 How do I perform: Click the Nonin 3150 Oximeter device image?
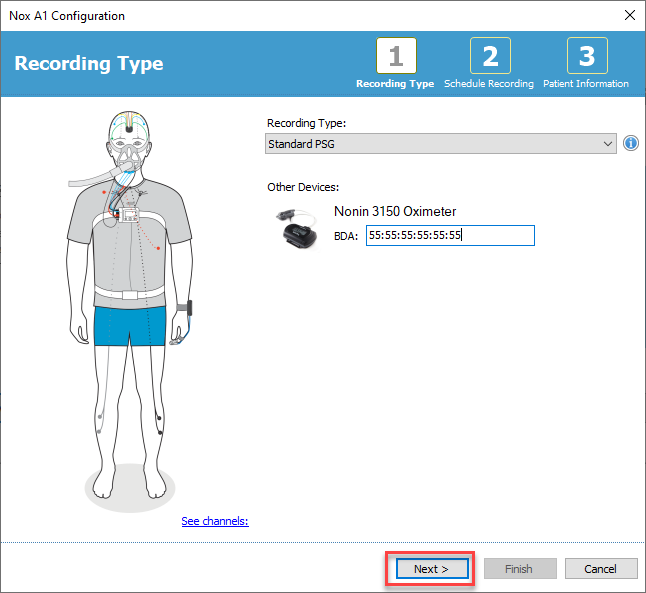pyautogui.click(x=298, y=229)
